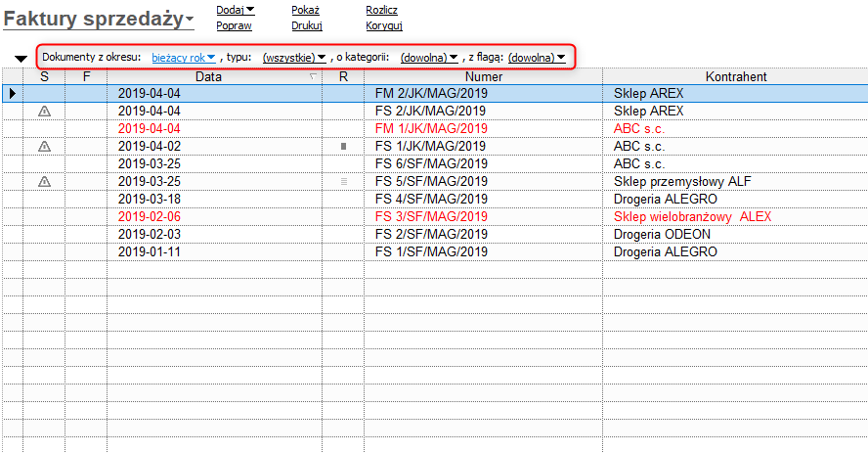Click the R column header

point(343,76)
